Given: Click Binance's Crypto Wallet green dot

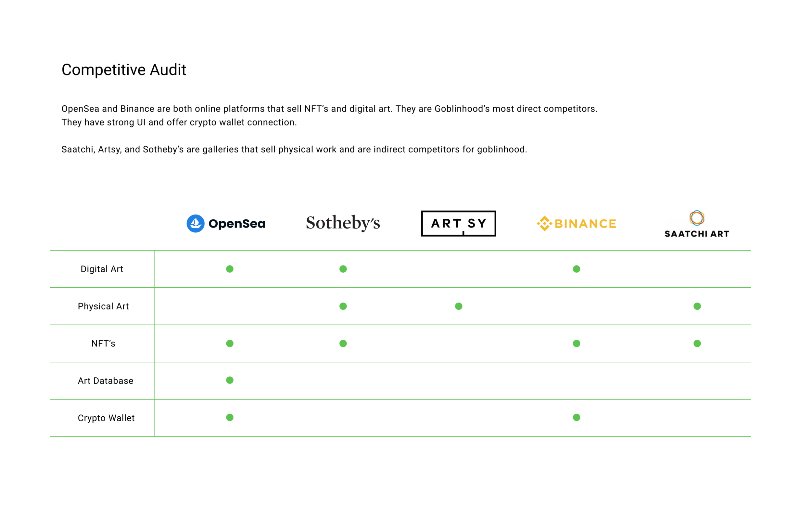Looking at the screenshot, I should click(576, 417).
